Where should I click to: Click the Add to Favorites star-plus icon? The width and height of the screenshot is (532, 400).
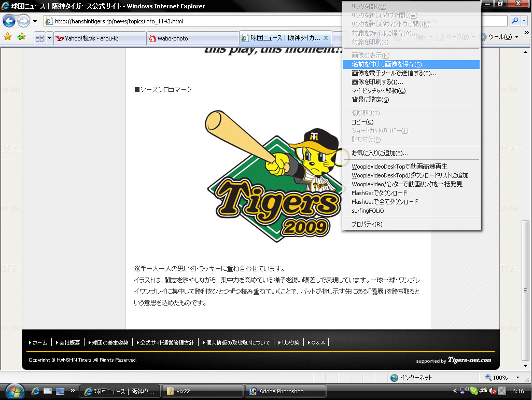click(x=21, y=37)
